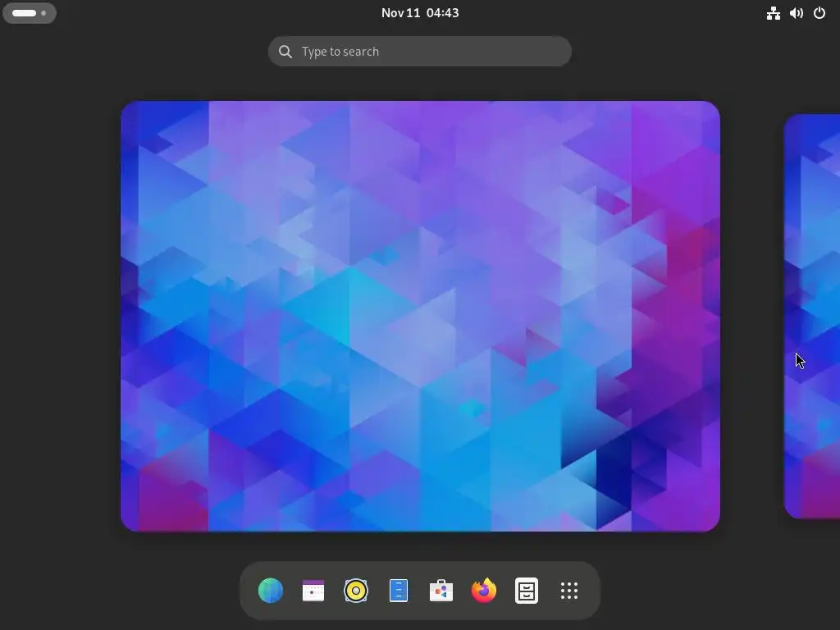The width and height of the screenshot is (840, 630).
Task: Open the Rhythmbox speaker icon in the dock
Action: pos(356,591)
